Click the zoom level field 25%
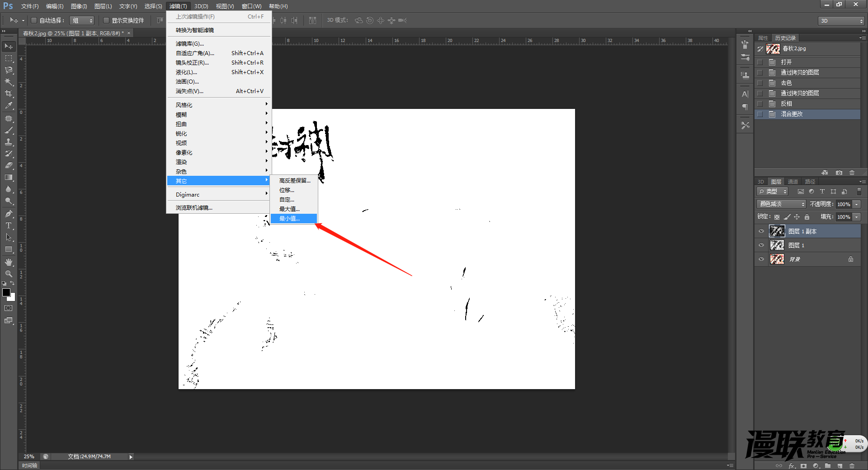This screenshot has width=868, height=470. pos(29,457)
